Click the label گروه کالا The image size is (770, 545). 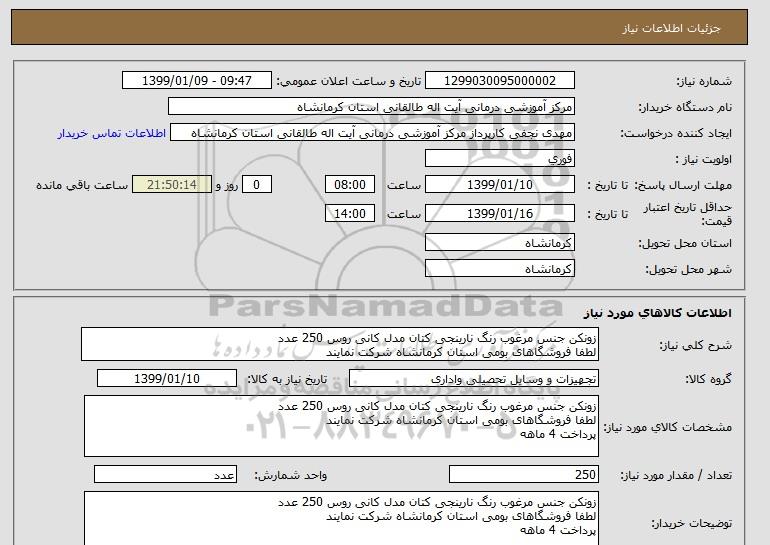tap(709, 379)
